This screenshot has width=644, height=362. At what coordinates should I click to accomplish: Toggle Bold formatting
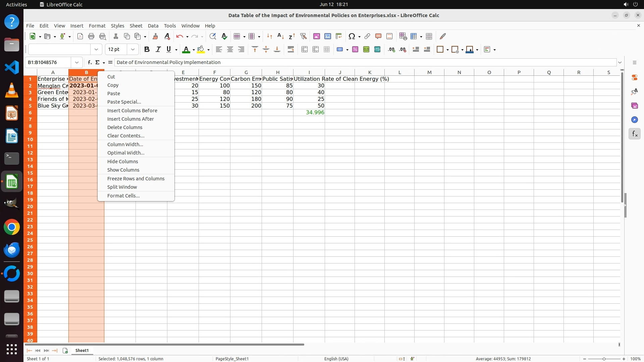(147, 50)
